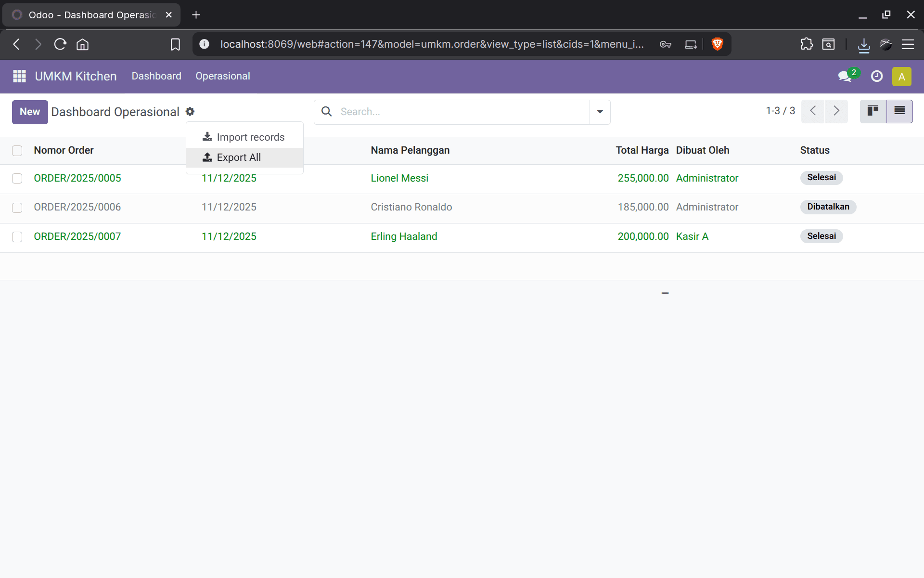Open the browser hamburger menu
Screen dimensions: 924x578
point(908,44)
